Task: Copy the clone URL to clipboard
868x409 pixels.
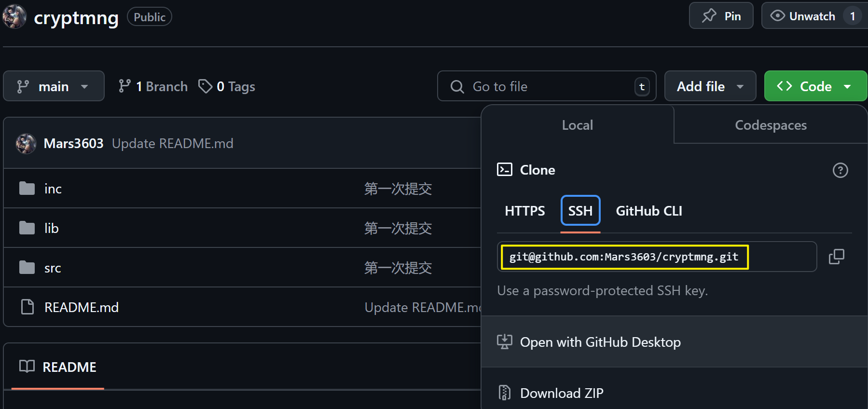Action: pos(836,257)
